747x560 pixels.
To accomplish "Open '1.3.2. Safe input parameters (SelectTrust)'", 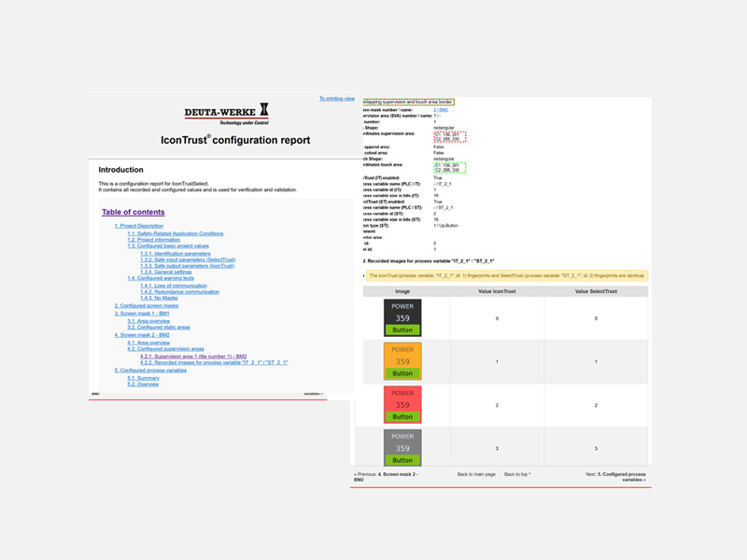I will [188, 259].
